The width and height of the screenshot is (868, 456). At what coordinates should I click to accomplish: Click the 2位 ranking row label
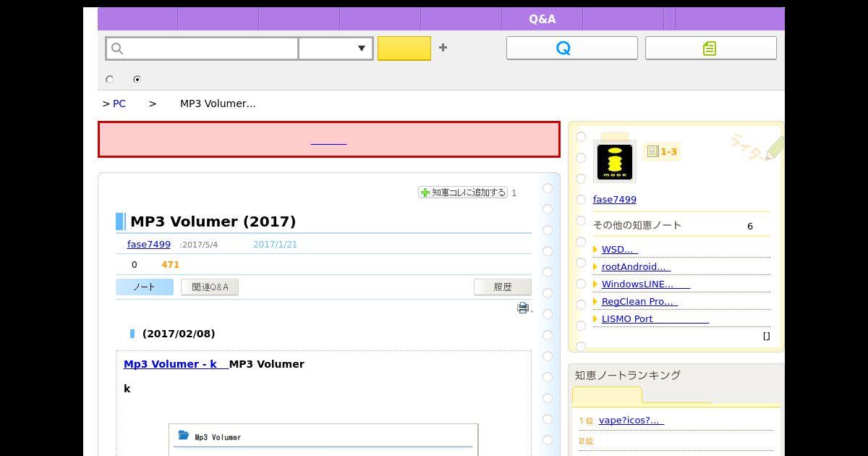pyautogui.click(x=586, y=441)
